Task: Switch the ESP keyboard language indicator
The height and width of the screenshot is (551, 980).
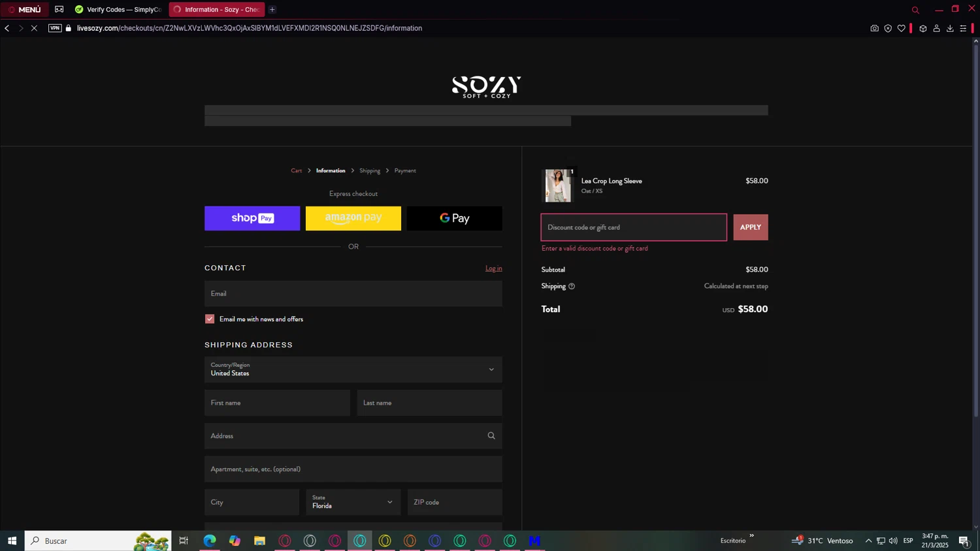Action: (x=908, y=541)
